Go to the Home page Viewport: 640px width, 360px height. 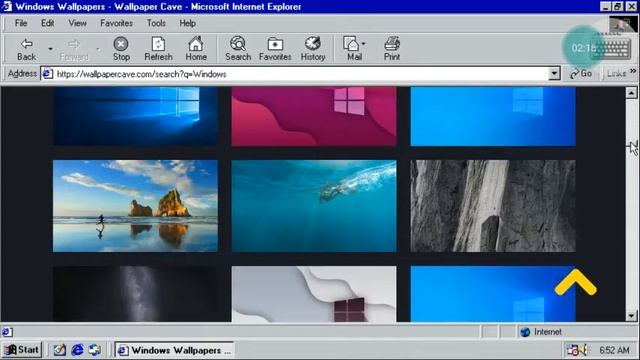(196, 49)
